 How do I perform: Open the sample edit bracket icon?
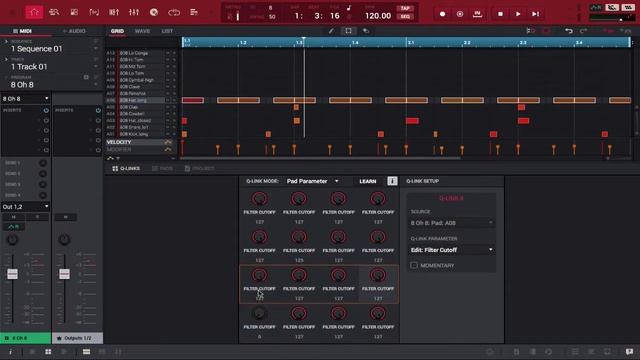point(94,12)
